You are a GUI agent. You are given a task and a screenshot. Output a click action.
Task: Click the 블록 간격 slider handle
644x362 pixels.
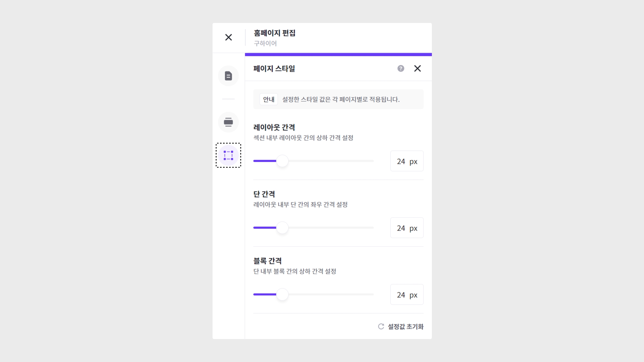click(x=282, y=295)
